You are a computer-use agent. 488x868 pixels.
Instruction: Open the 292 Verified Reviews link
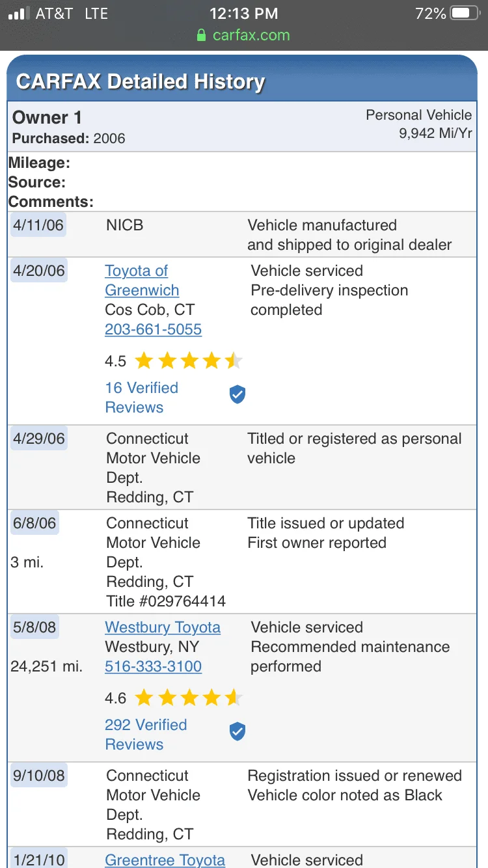146,735
